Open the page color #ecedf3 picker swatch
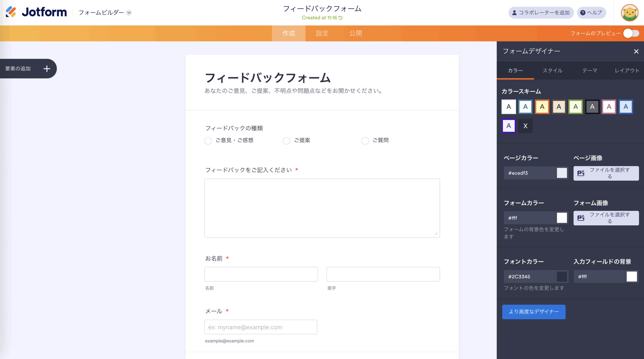 click(x=562, y=173)
